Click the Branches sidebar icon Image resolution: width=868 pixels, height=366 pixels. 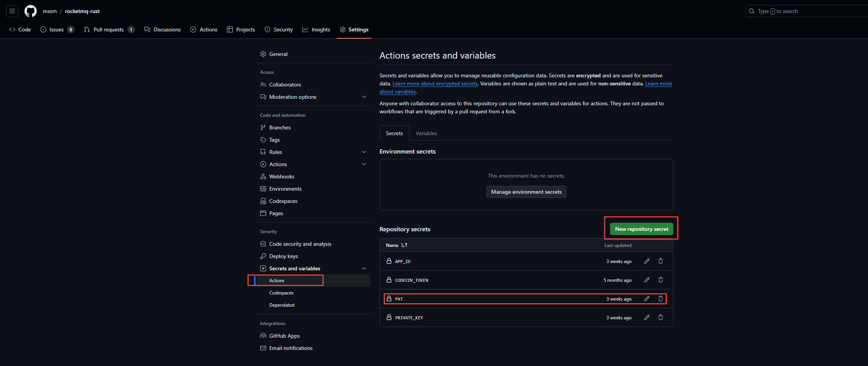click(263, 127)
